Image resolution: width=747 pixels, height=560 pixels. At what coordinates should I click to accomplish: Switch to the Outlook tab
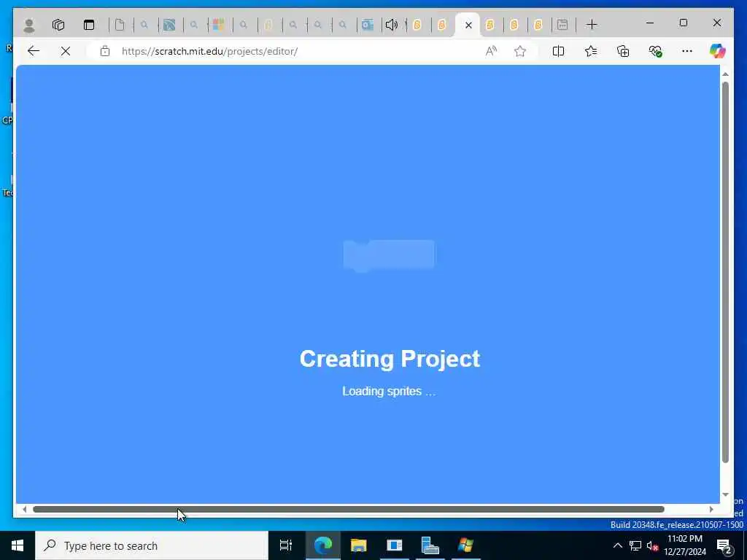[368, 25]
